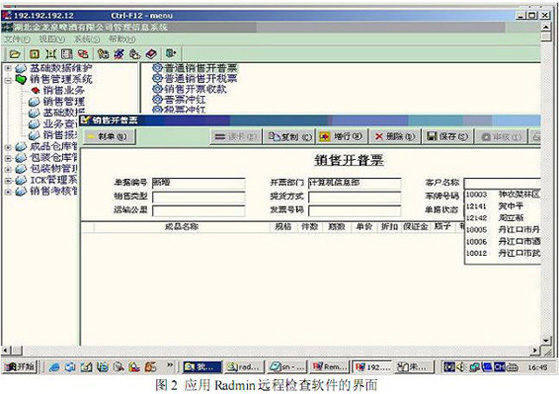Click the 单价 column header
This screenshot has width=559, height=394.
[x=364, y=227]
